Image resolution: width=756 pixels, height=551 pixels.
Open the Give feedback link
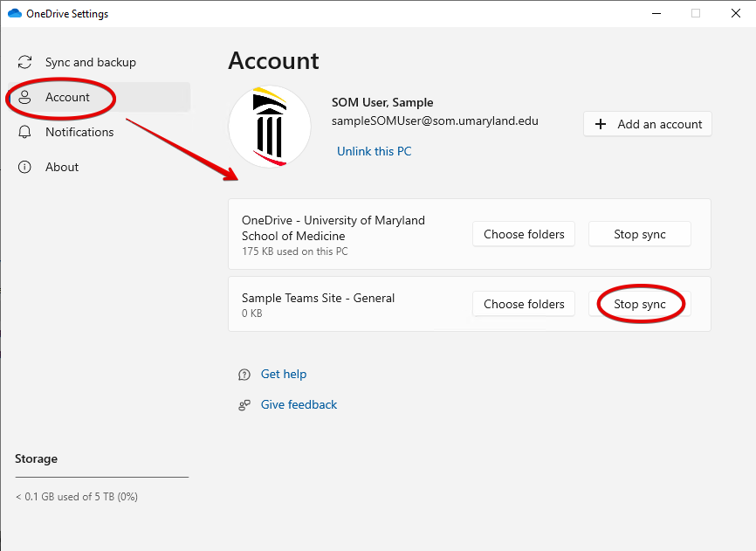pos(299,404)
